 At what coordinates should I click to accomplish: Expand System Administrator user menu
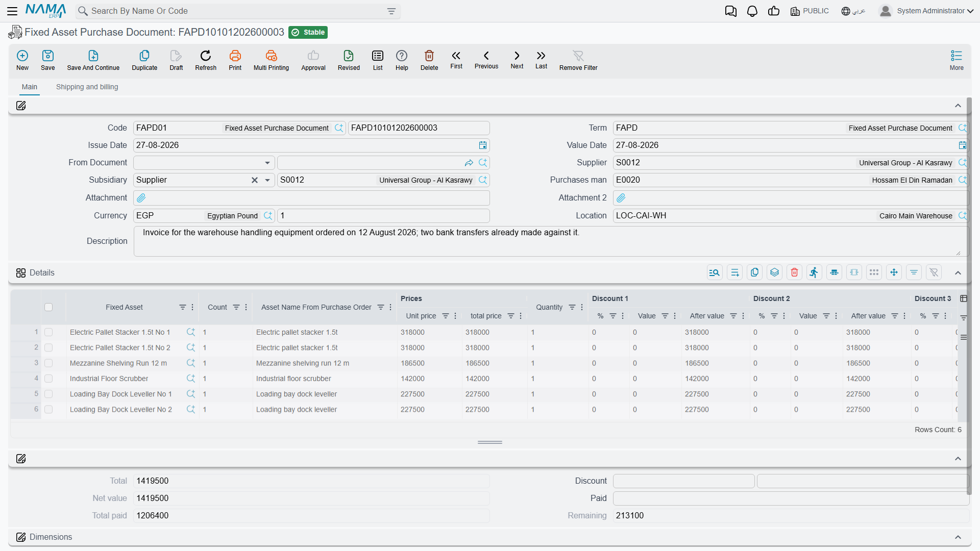click(x=926, y=11)
